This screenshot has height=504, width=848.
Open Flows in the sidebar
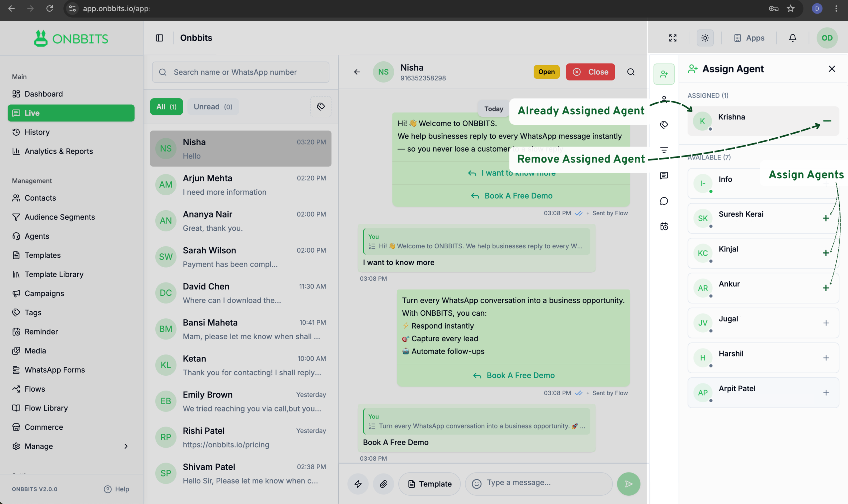click(x=71, y=389)
